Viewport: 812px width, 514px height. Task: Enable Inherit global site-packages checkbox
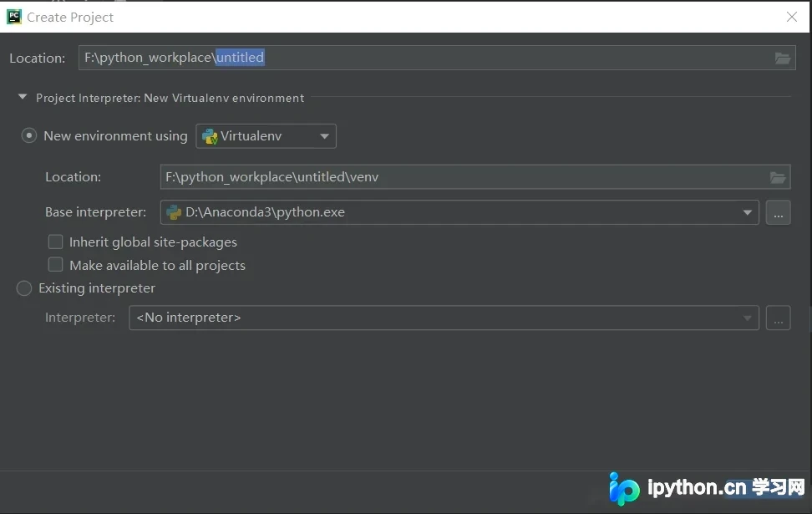(x=55, y=242)
